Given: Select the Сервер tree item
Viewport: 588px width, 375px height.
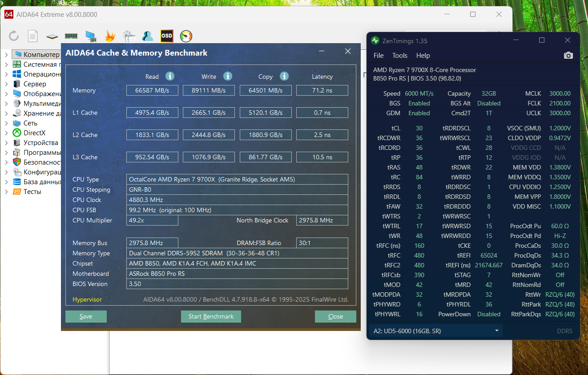Looking at the screenshot, I should 35,84.
